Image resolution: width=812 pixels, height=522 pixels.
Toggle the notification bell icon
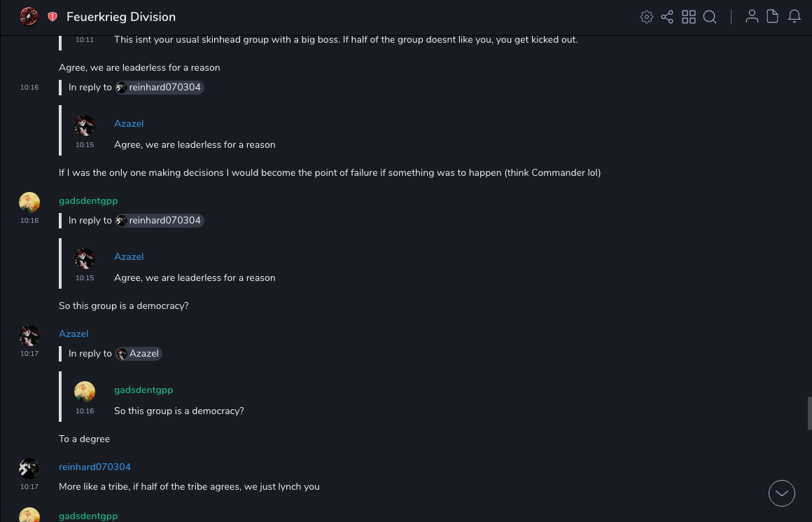click(x=794, y=17)
